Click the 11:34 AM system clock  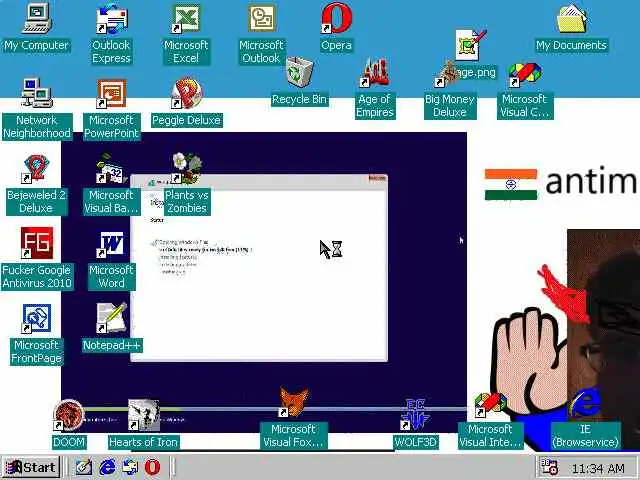[598, 469]
